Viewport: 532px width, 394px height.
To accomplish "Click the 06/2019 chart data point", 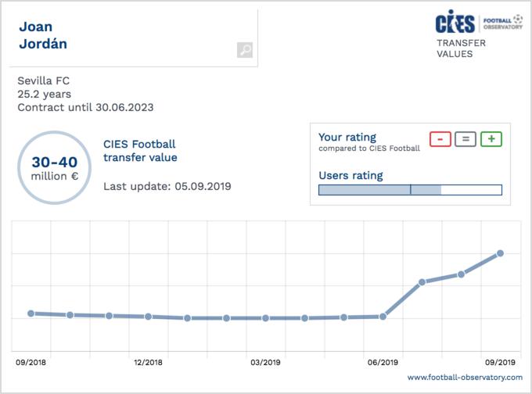I will click(383, 317).
